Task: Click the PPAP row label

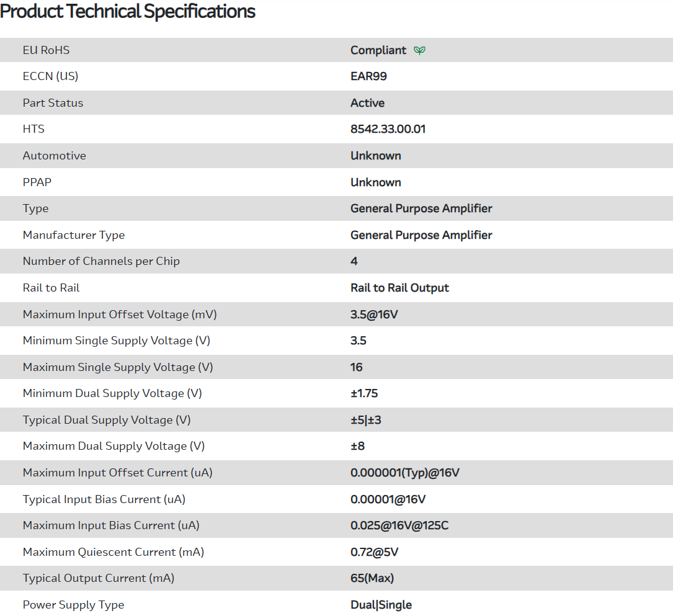Action: pos(37,182)
